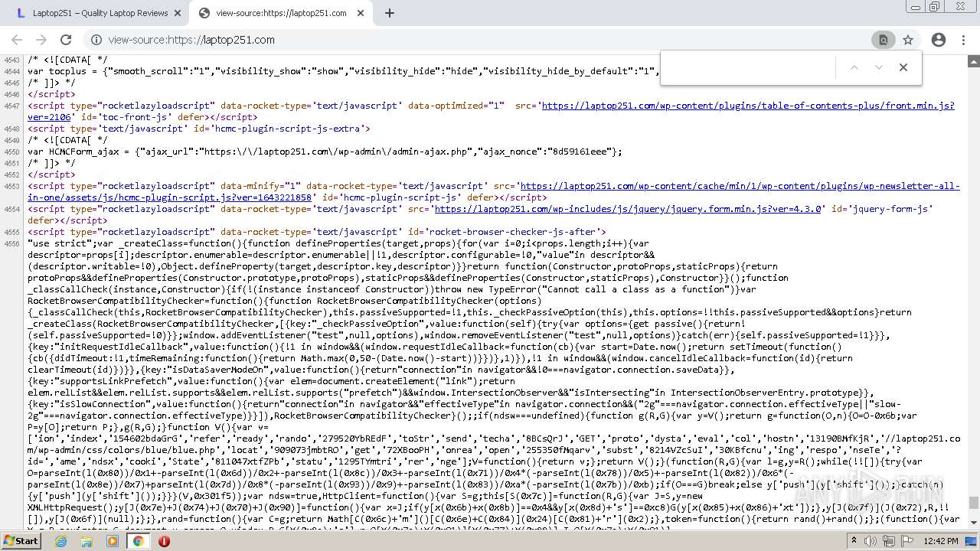This screenshot has height=551, width=980.
Task: Open the Chrome three-dot menu
Action: point(964,40)
